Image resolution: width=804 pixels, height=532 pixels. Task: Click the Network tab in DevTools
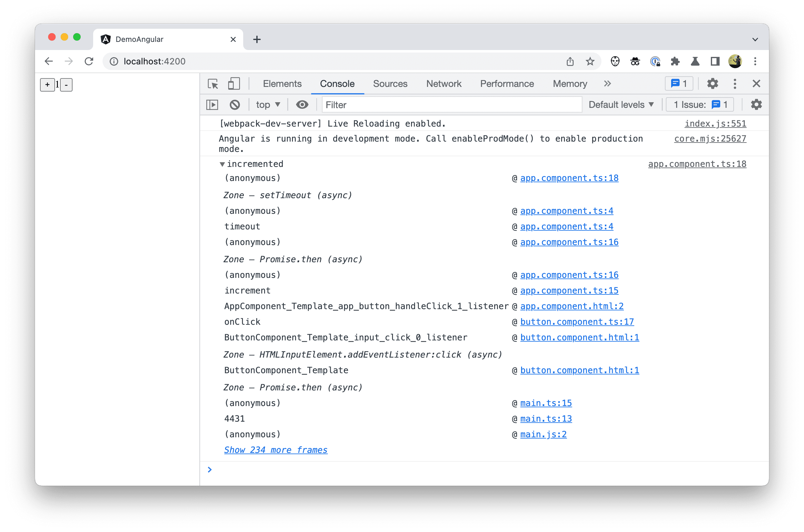[x=444, y=83]
